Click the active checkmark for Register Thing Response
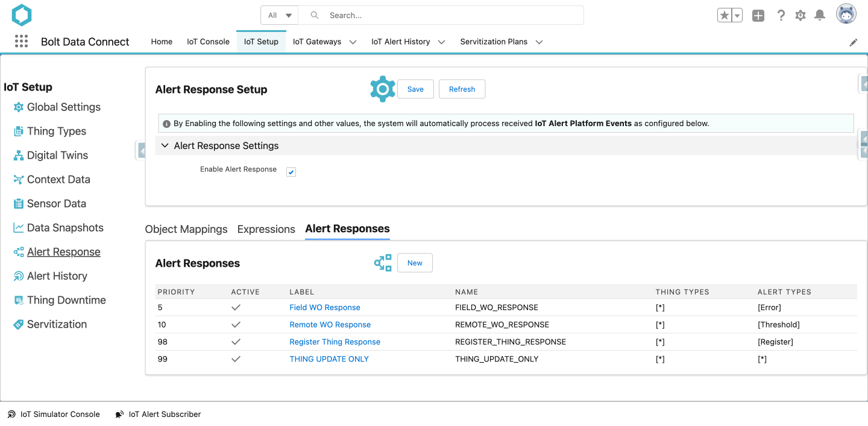The image size is (868, 426). pos(236,342)
